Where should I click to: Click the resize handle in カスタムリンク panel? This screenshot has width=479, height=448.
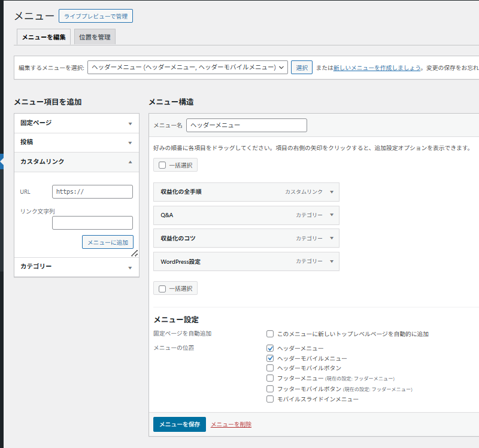point(134,254)
